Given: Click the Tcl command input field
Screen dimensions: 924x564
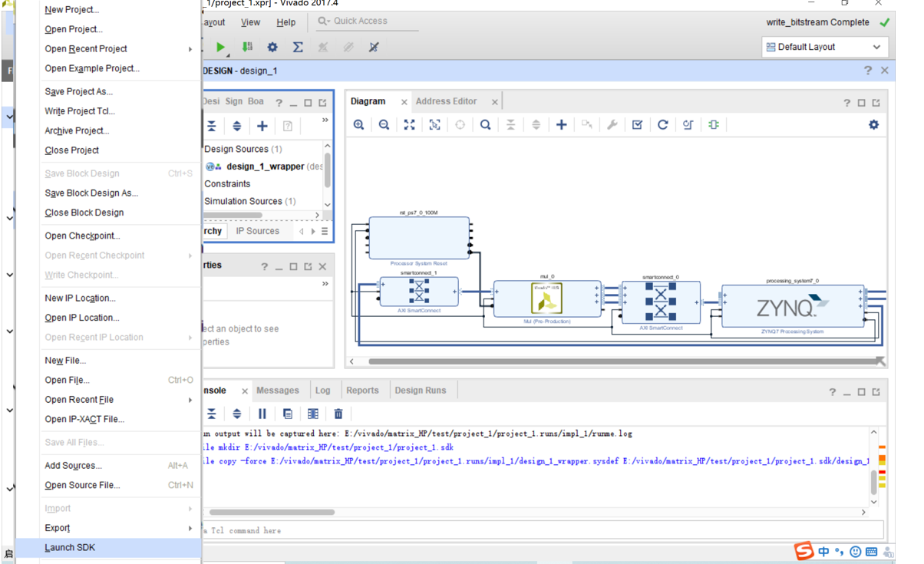Looking at the screenshot, I should tap(542, 530).
